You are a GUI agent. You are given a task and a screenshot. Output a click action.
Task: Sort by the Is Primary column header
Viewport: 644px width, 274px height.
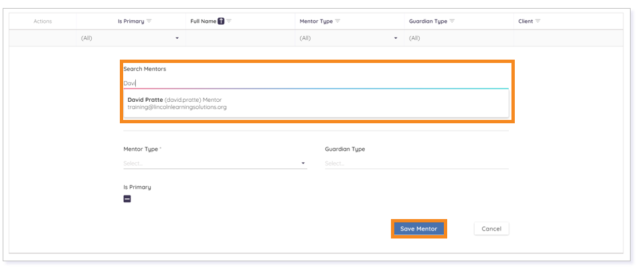pos(131,21)
